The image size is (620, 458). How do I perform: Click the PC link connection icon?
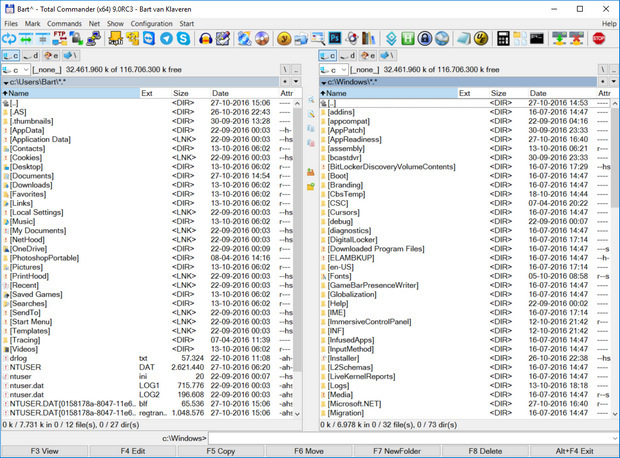tap(93, 39)
